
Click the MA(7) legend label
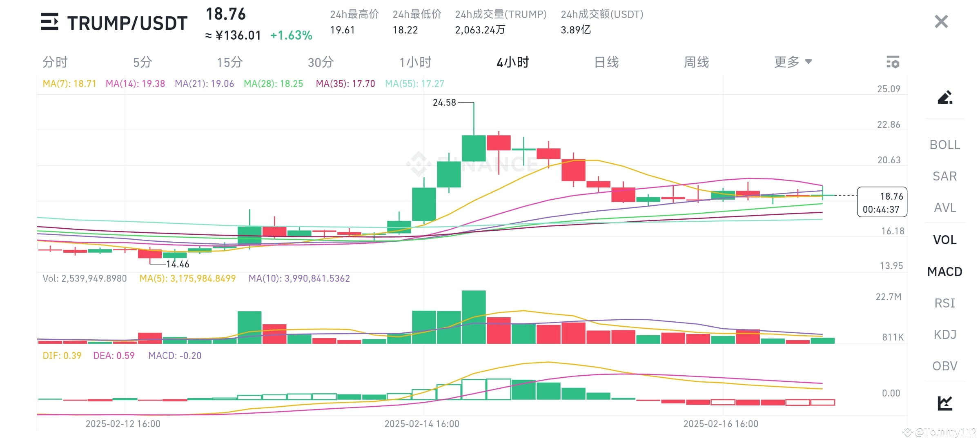(69, 84)
